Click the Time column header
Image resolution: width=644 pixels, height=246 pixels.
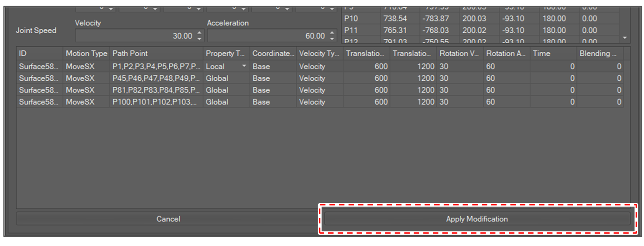tap(553, 54)
